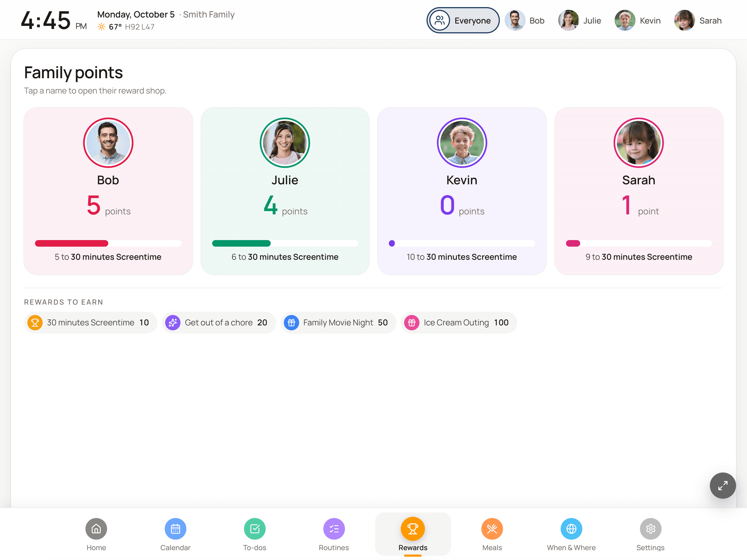Open Bob's reward shop by name on card
Screen dimensions: 747x560
(108, 180)
